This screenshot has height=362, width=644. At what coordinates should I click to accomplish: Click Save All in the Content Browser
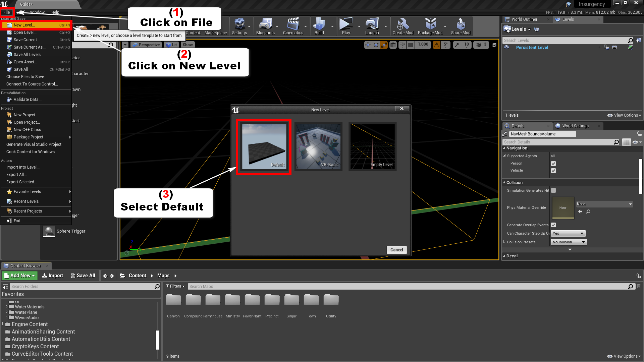[x=83, y=276]
